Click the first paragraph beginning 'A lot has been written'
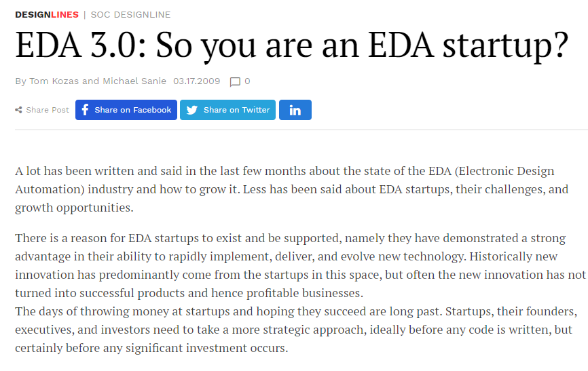The width and height of the screenshot is (588, 371). (x=292, y=189)
